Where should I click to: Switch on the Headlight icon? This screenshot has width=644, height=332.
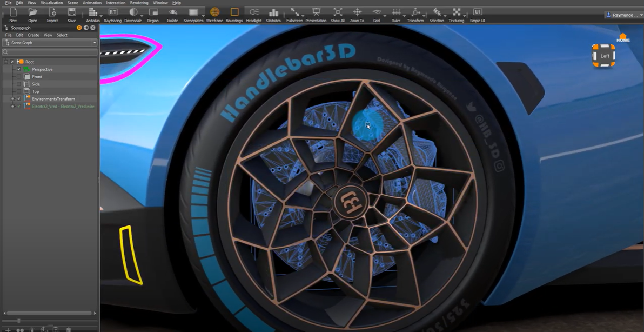[x=254, y=12]
